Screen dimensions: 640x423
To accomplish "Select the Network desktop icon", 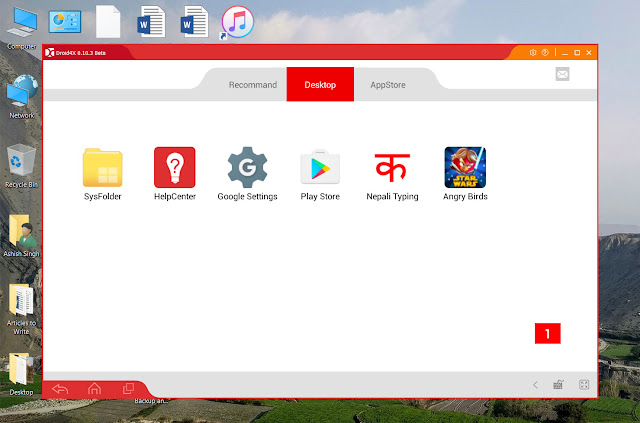I will click(x=22, y=97).
